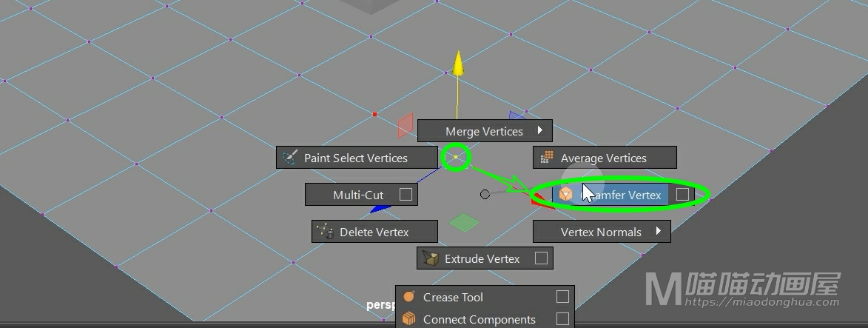868x328 pixels.
Task: Click the blue Z-axis arrow handle
Action: [x=380, y=209]
